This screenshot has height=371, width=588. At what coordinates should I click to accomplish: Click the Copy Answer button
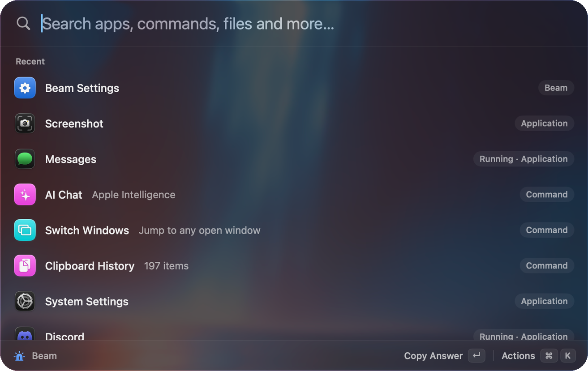(x=444, y=356)
